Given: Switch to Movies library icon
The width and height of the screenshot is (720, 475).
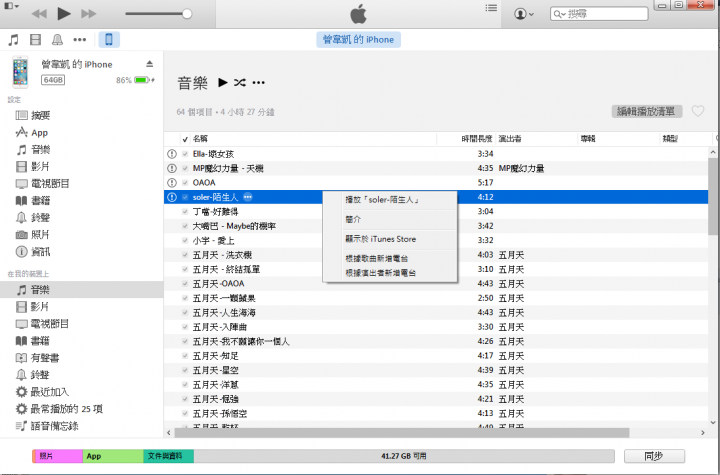Looking at the screenshot, I should tap(35, 40).
